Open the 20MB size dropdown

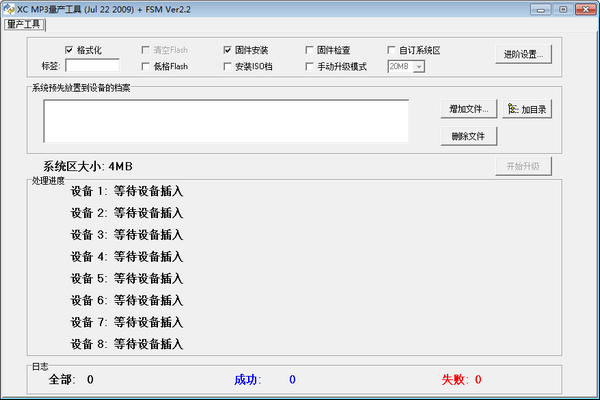pyautogui.click(x=419, y=67)
